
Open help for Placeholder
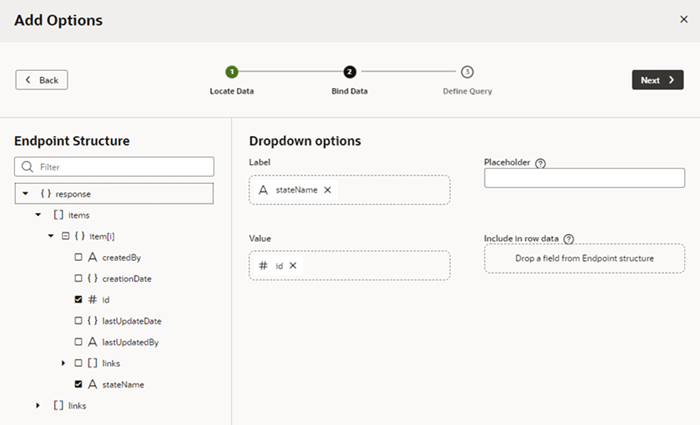(540, 163)
